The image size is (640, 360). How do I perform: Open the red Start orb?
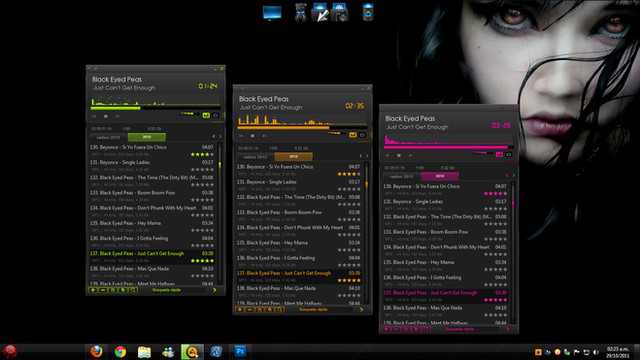tap(10, 351)
